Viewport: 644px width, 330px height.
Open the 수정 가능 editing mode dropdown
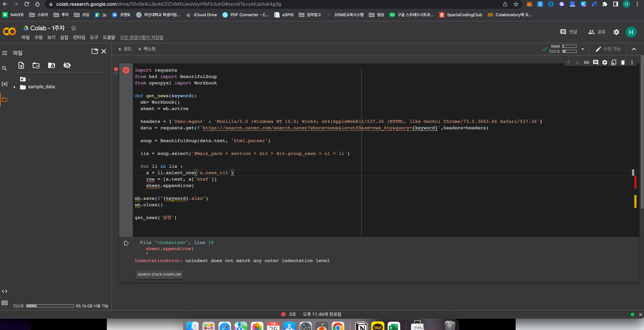click(x=608, y=49)
